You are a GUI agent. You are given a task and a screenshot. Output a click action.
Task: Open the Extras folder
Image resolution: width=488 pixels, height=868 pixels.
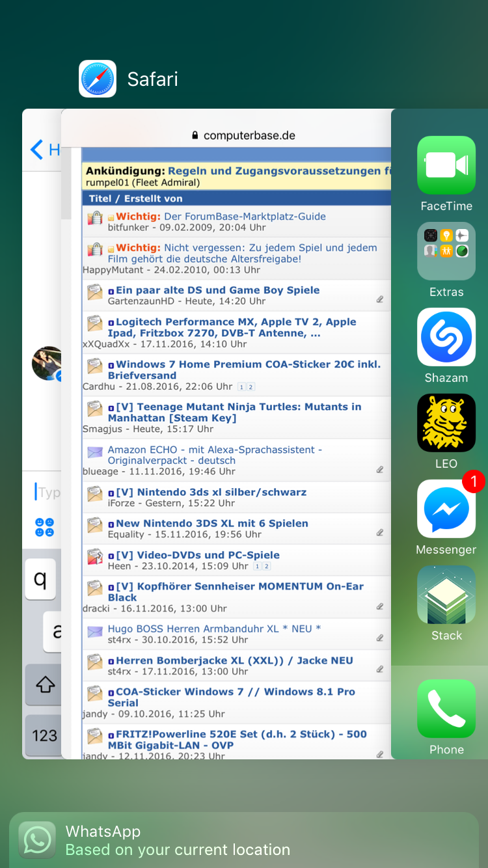(x=446, y=251)
